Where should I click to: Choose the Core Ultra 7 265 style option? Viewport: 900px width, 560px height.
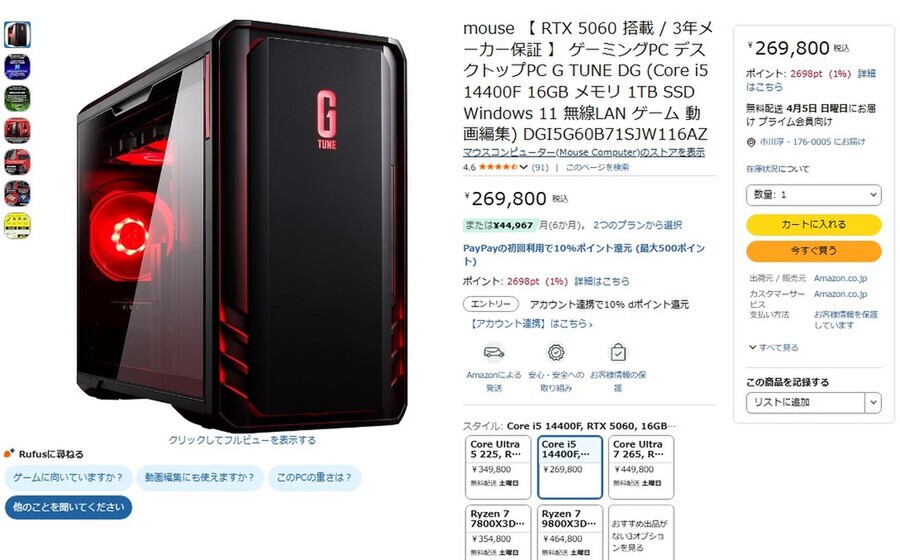(x=641, y=466)
